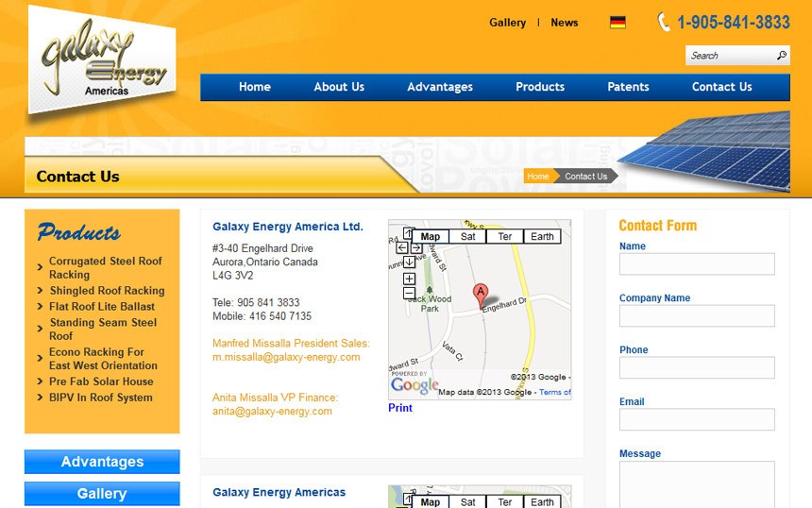Screen dimensions: 812x508
Task: Select Map view in the first map
Action: 430,237
